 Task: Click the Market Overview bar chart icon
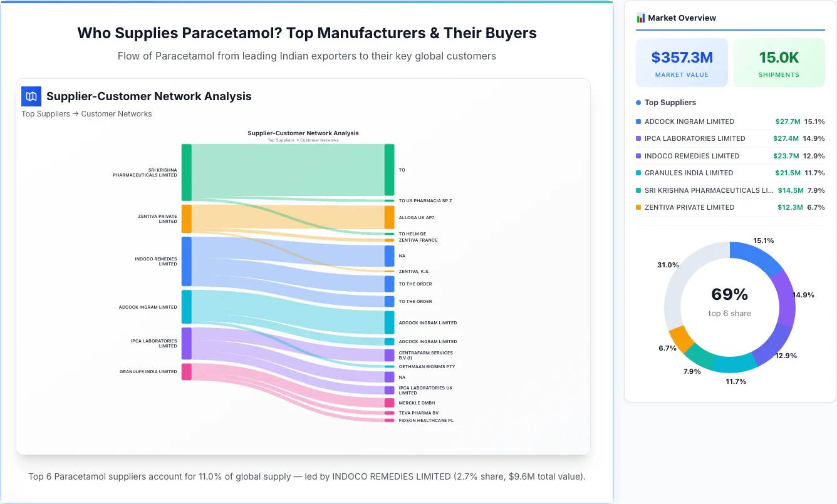click(640, 18)
